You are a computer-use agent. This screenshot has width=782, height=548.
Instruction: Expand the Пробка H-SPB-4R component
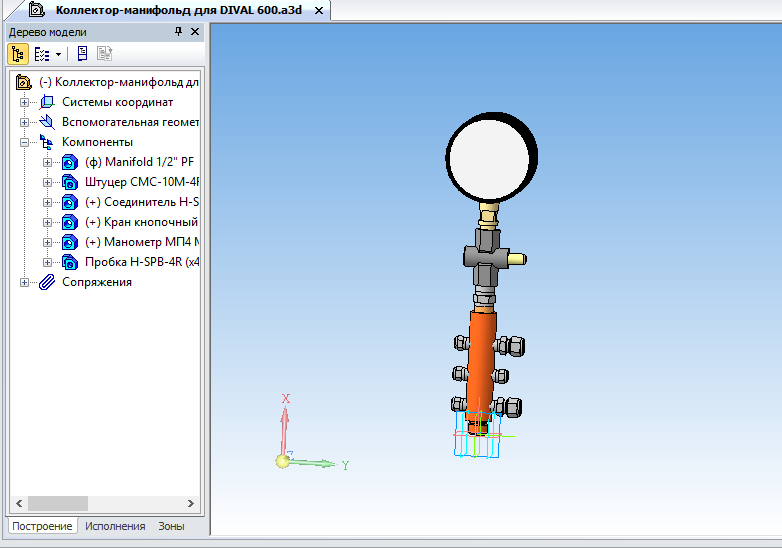coord(47,262)
